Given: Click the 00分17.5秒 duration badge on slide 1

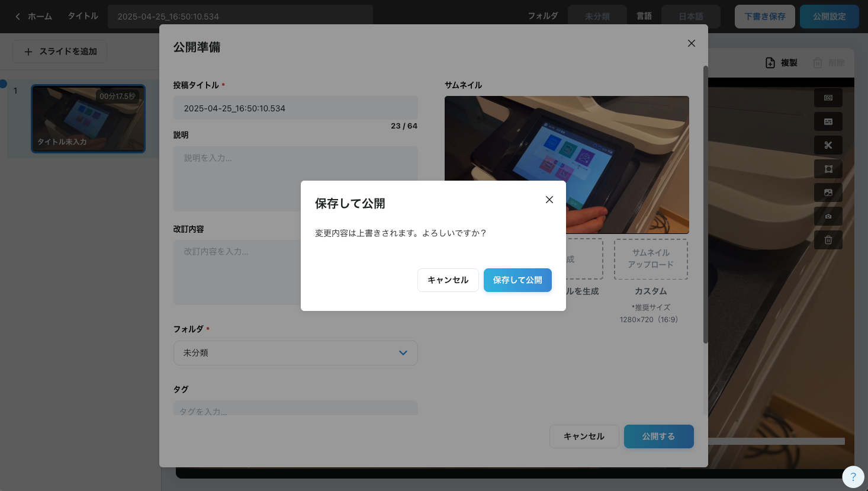Looking at the screenshot, I should coord(117,96).
